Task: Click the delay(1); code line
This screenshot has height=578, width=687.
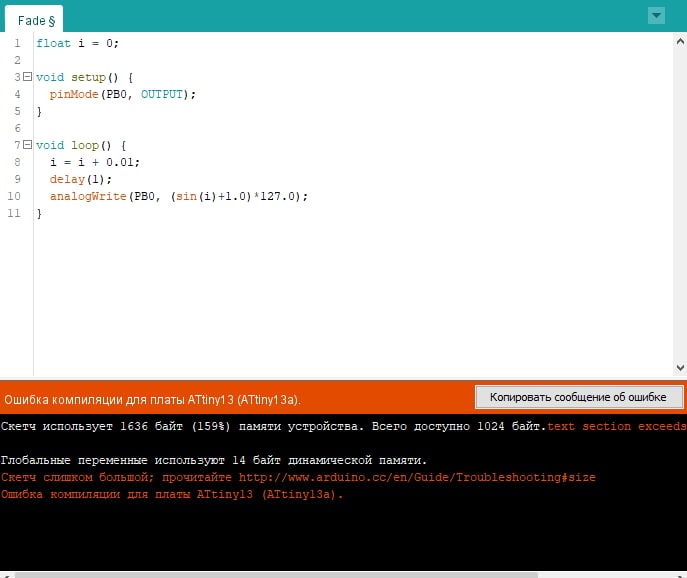Action: pyautogui.click(x=80, y=179)
